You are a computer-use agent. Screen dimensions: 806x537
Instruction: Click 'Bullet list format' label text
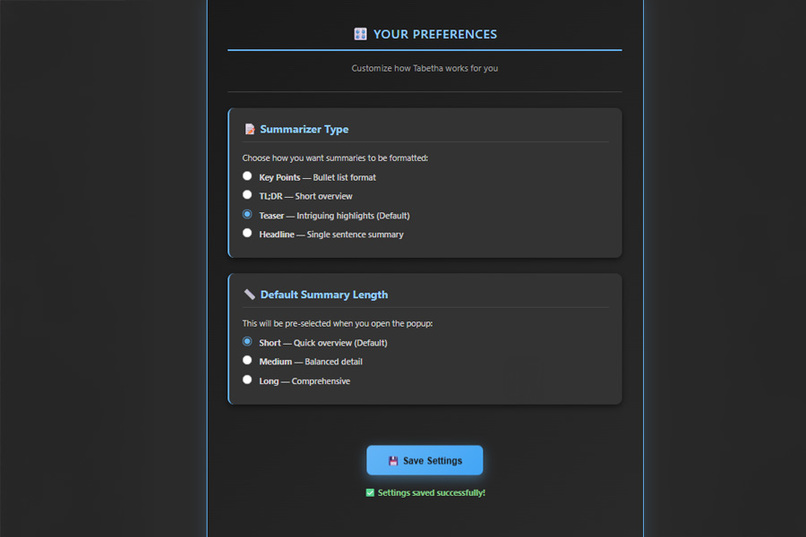[344, 177]
